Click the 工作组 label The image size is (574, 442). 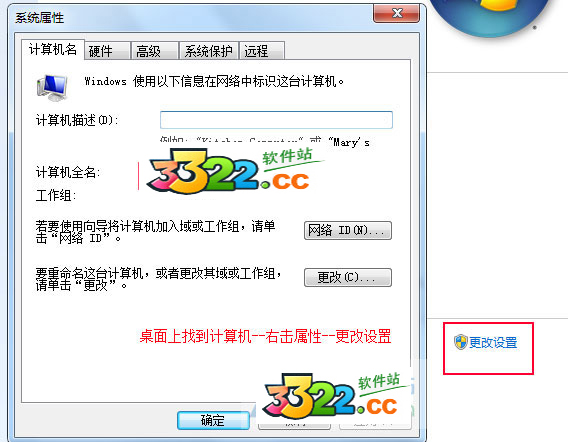[x=56, y=196]
